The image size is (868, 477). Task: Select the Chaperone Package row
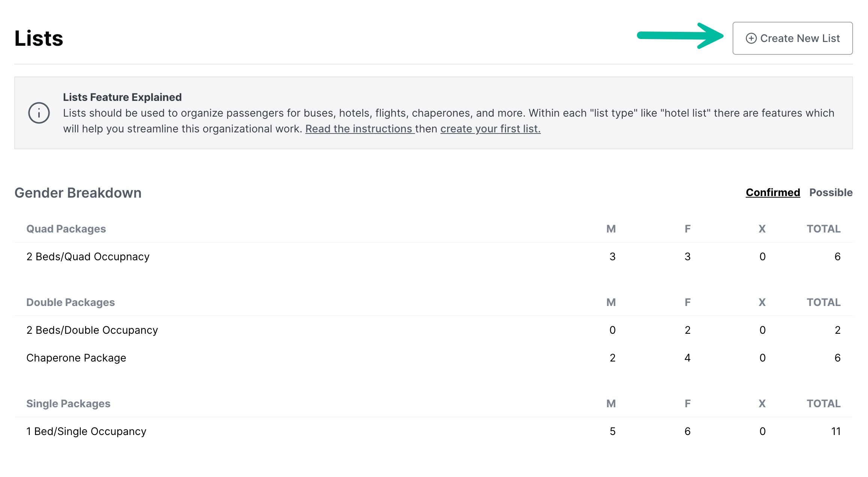tap(76, 358)
